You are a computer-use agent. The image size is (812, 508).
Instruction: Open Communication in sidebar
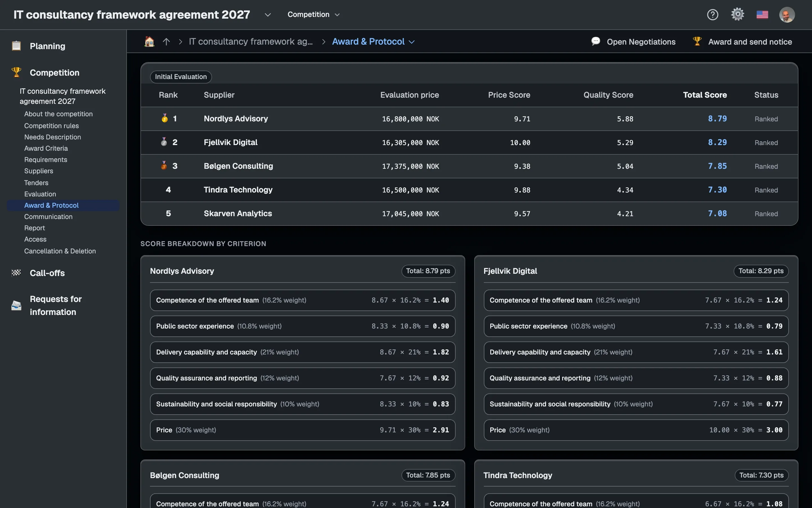pos(48,217)
